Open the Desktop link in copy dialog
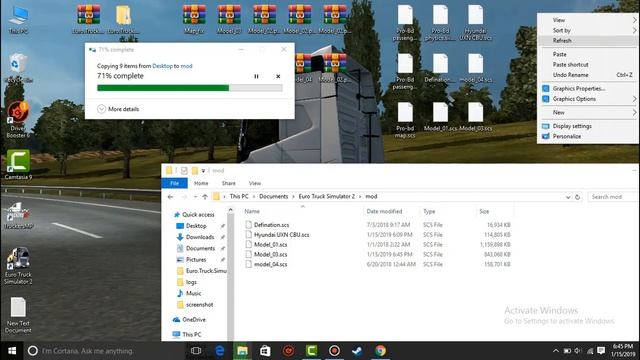 click(162, 66)
